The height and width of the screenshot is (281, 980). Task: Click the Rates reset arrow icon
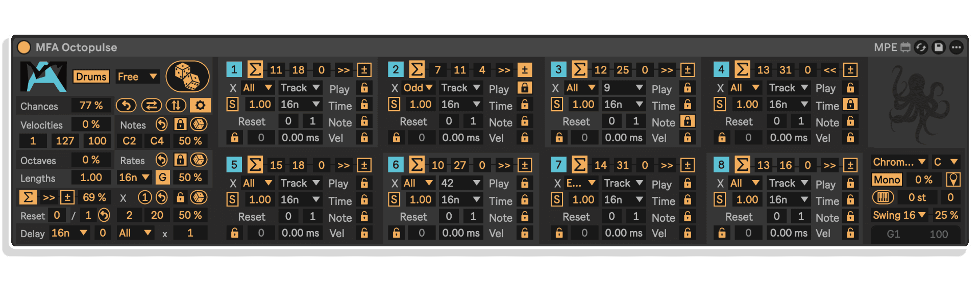click(x=161, y=160)
